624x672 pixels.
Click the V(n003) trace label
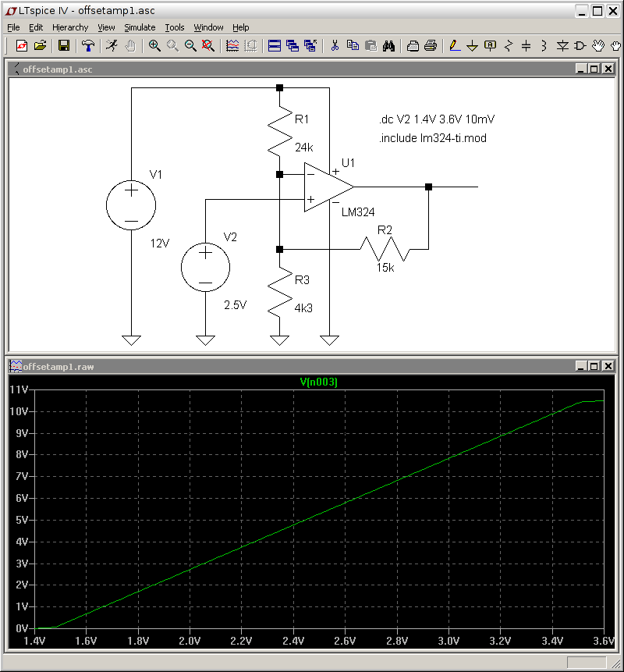pyautogui.click(x=319, y=382)
